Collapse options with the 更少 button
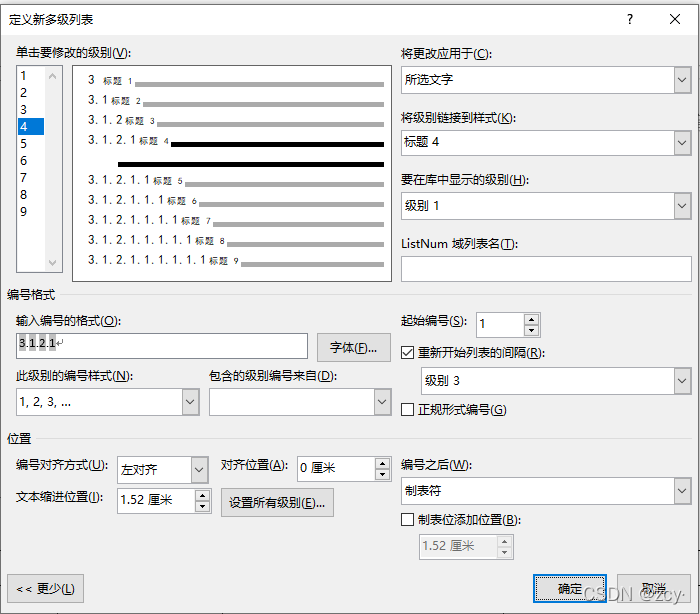The height and width of the screenshot is (614, 700). [45, 589]
